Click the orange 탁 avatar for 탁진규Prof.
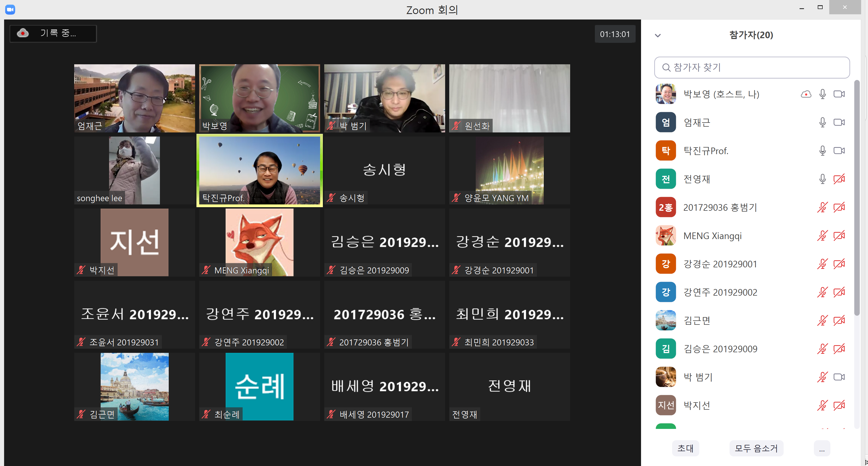 pyautogui.click(x=665, y=151)
